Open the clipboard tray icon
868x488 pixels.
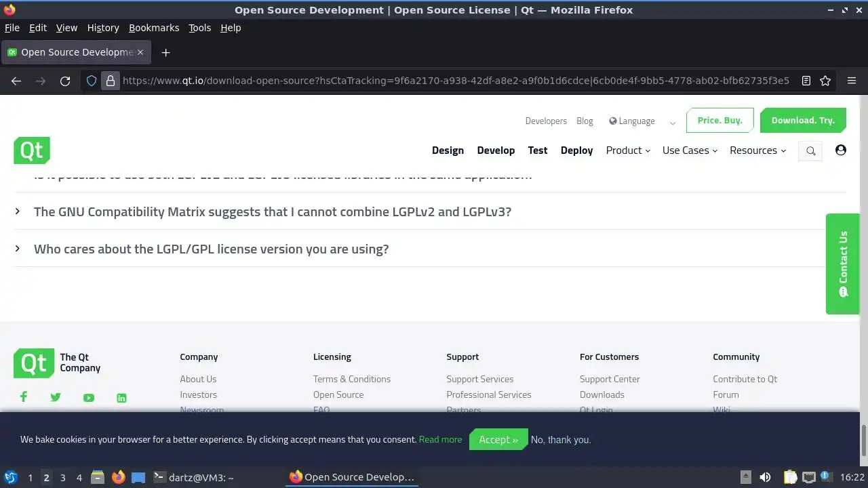[x=790, y=477]
